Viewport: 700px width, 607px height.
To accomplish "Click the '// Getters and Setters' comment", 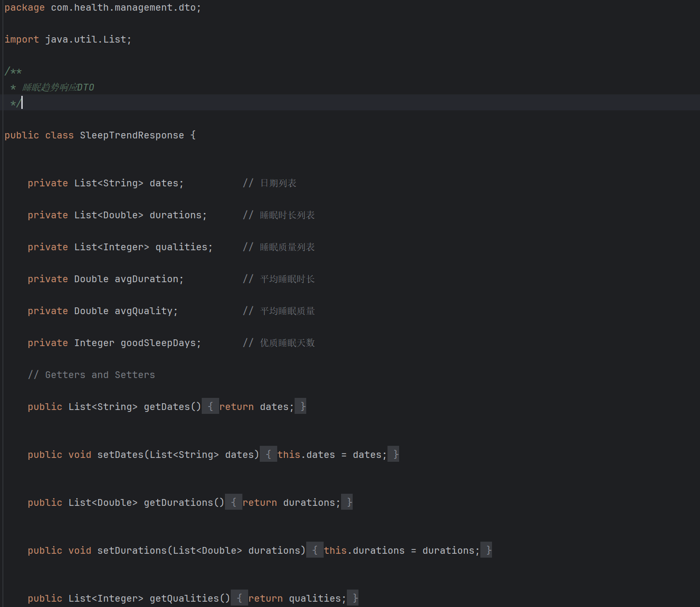I will [x=91, y=375].
